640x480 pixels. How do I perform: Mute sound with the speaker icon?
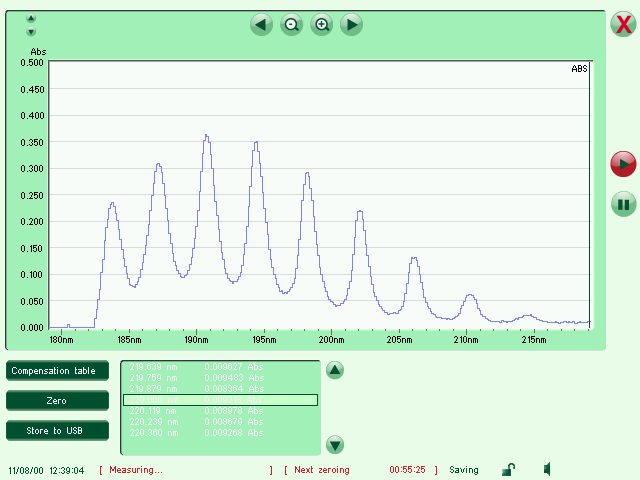coord(549,469)
